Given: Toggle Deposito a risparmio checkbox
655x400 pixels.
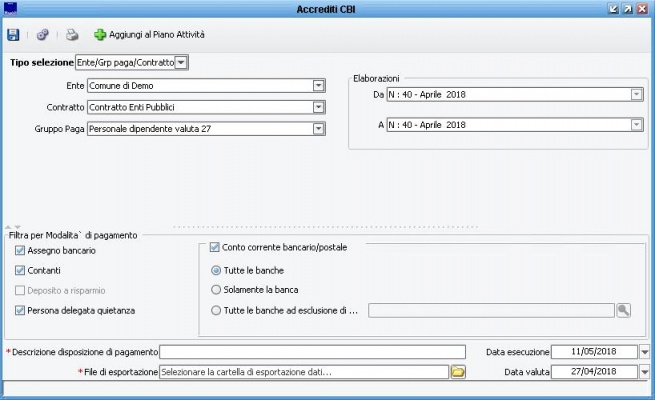Looking at the screenshot, I should (x=20, y=291).
